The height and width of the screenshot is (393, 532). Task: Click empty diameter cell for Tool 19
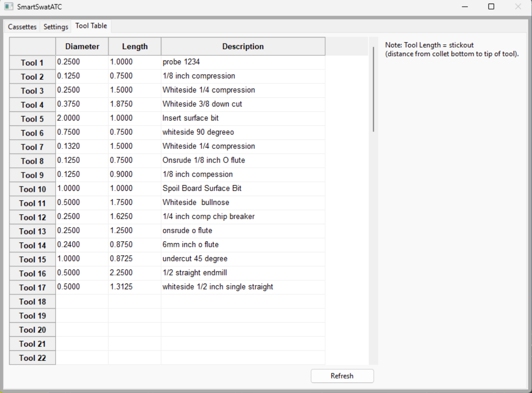(82, 316)
